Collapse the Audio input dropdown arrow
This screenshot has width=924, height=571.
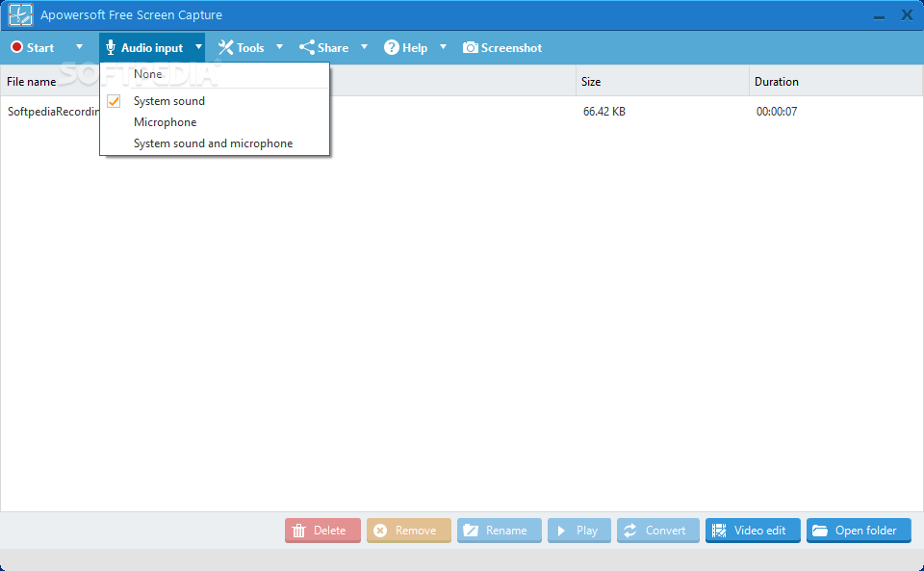point(198,46)
